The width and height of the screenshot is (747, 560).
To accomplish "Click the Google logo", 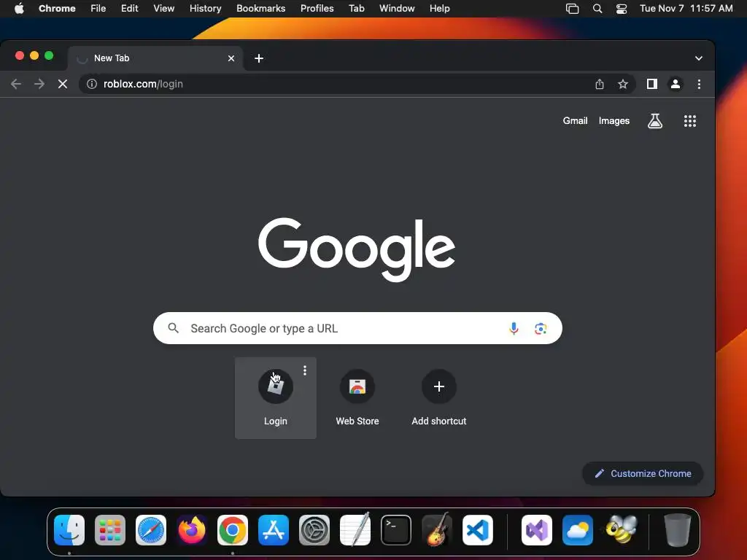I will tap(356, 249).
